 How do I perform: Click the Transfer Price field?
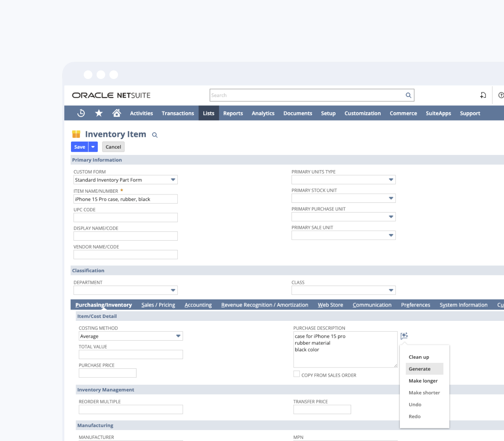(322, 409)
